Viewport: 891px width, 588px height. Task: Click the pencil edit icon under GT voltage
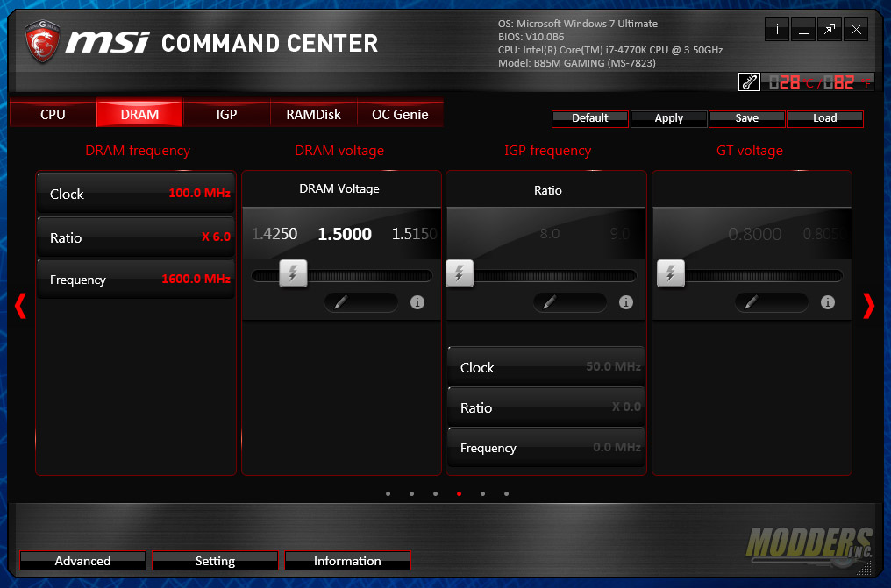click(752, 302)
